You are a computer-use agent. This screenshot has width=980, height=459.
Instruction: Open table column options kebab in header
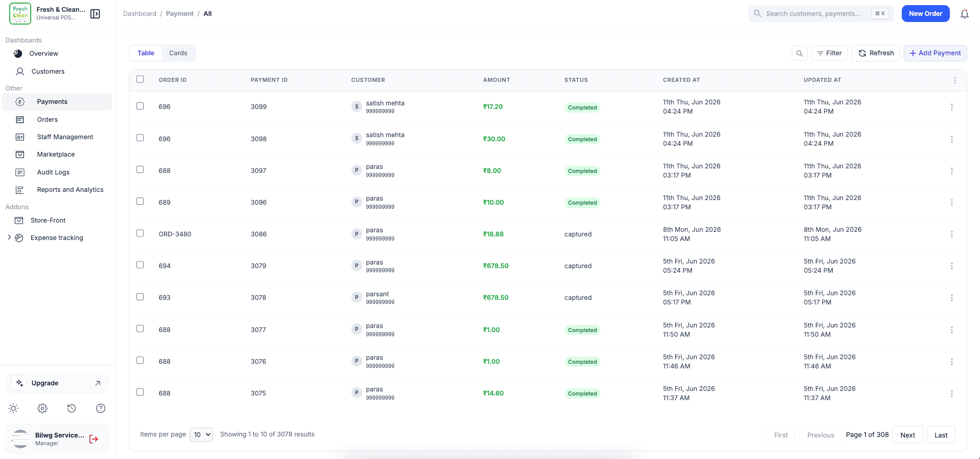pyautogui.click(x=954, y=80)
